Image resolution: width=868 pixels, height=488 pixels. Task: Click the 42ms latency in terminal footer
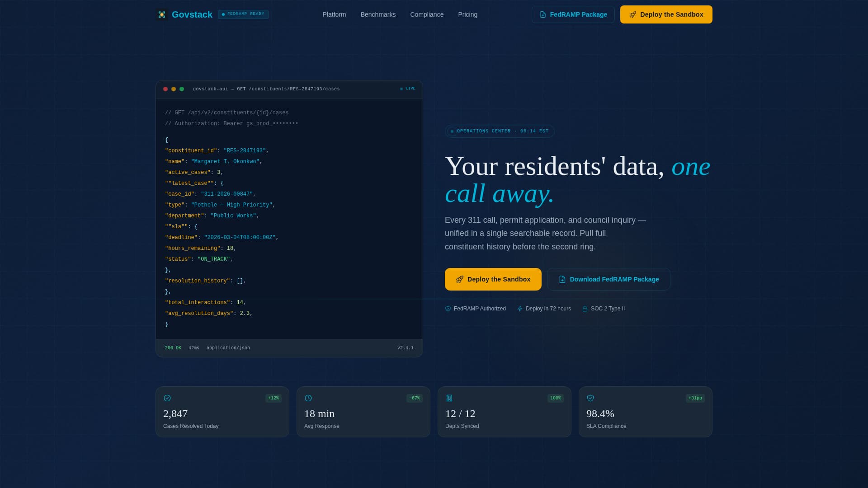(194, 348)
